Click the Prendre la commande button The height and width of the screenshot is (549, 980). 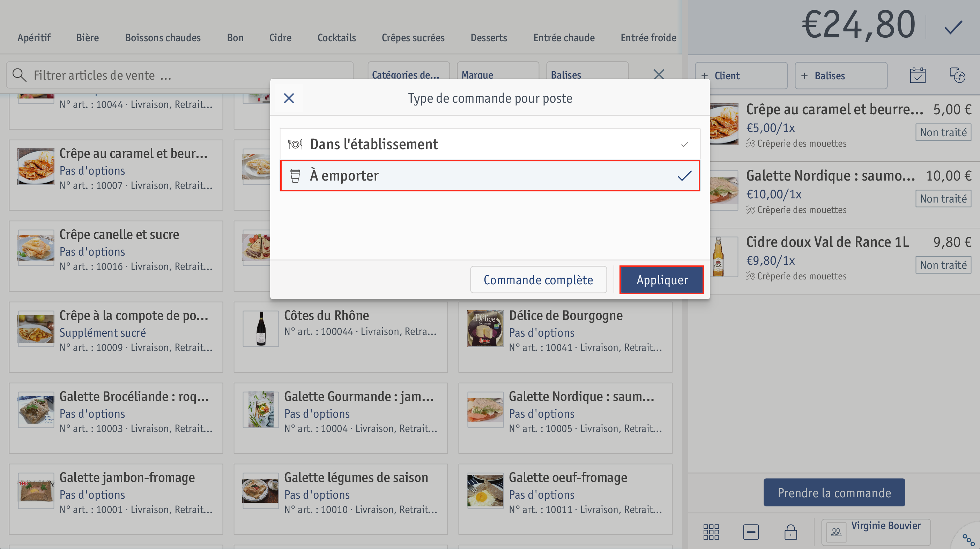coord(834,493)
